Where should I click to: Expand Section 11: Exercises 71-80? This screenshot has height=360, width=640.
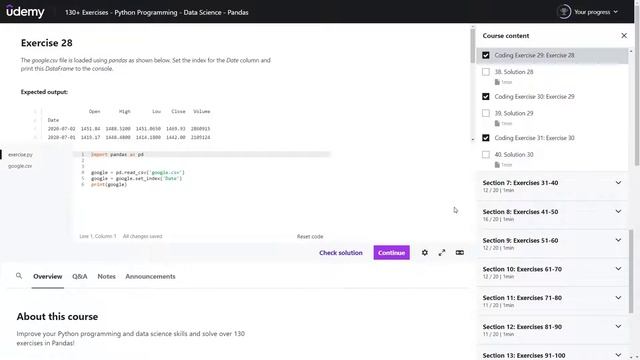coord(552,301)
